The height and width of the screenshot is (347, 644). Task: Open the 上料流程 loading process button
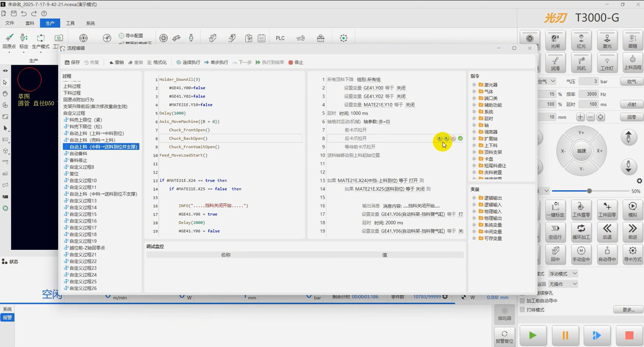(x=633, y=62)
